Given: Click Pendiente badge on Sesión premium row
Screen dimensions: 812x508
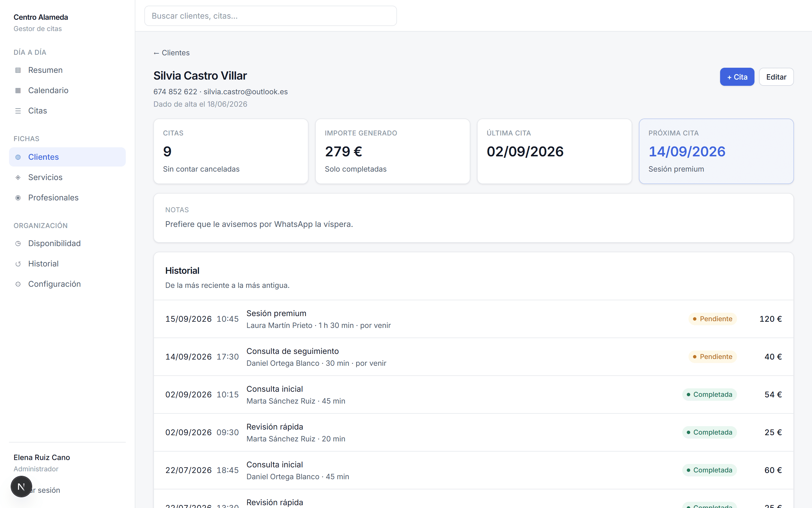Looking at the screenshot, I should point(713,319).
